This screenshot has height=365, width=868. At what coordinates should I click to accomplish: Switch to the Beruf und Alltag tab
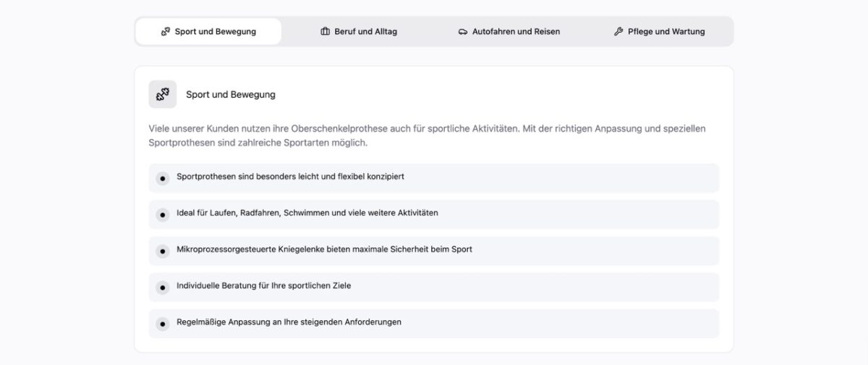[359, 32]
